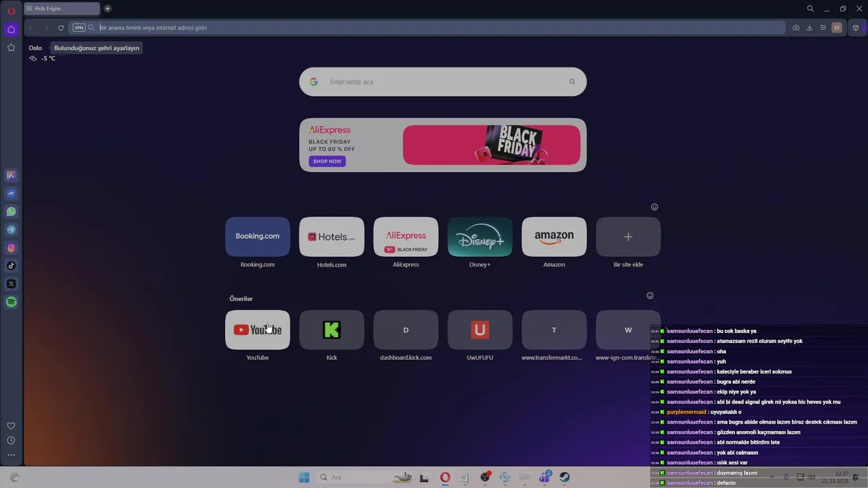
Task: Open a new tab with the plus button
Action: coord(107,9)
